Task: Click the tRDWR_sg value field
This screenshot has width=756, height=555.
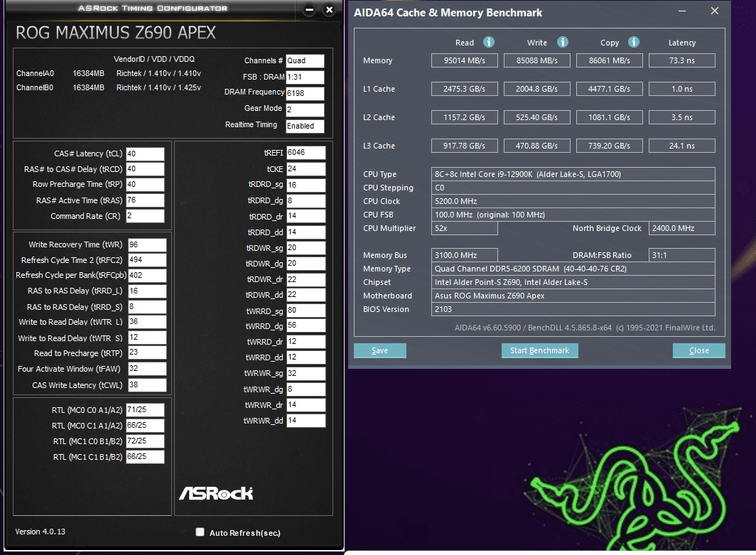Action: (306, 248)
